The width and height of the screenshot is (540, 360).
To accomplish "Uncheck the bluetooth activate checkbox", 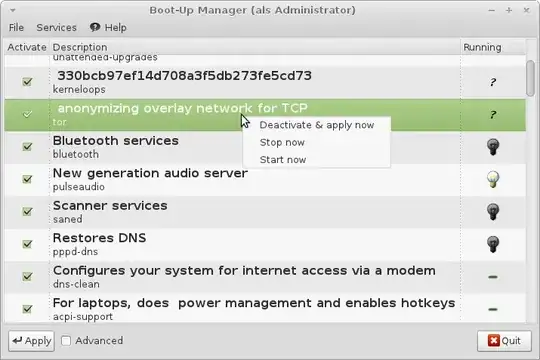I will click(27, 146).
